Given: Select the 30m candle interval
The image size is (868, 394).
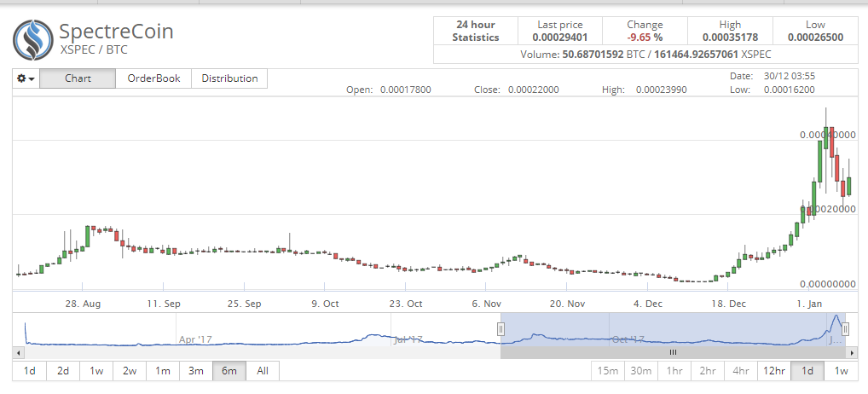Looking at the screenshot, I should (641, 371).
